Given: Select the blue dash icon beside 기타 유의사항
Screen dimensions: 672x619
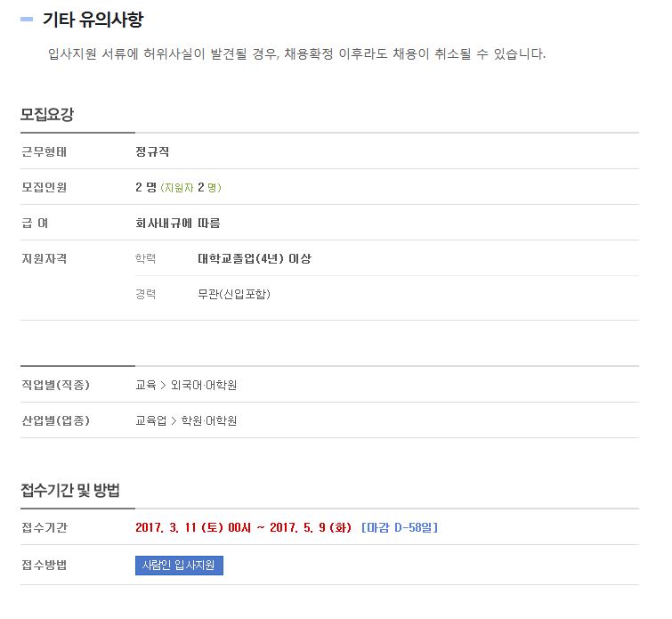Looking at the screenshot, I should pyautogui.click(x=27, y=20).
